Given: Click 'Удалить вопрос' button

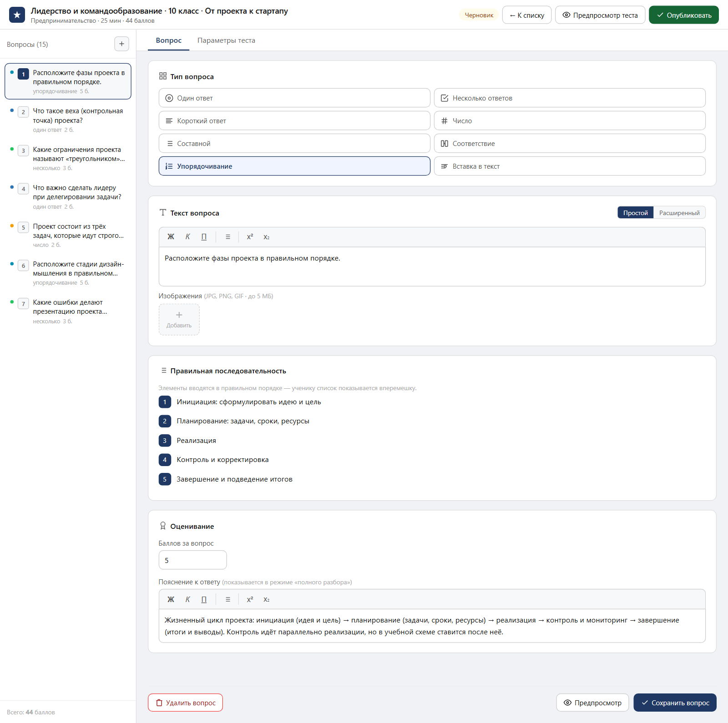Looking at the screenshot, I should [185, 703].
